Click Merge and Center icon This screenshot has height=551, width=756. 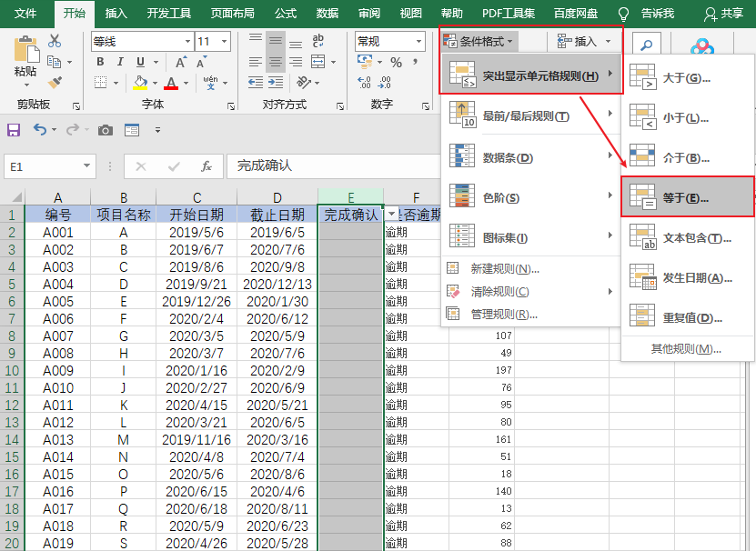tap(318, 62)
